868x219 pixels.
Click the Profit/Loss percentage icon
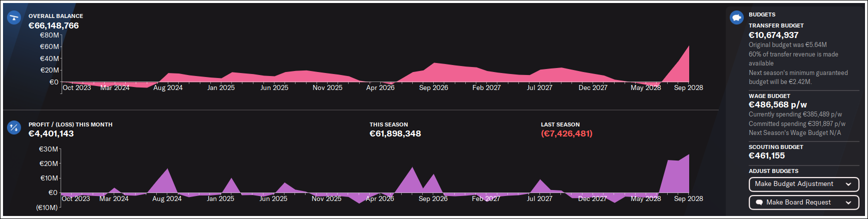[x=14, y=128]
